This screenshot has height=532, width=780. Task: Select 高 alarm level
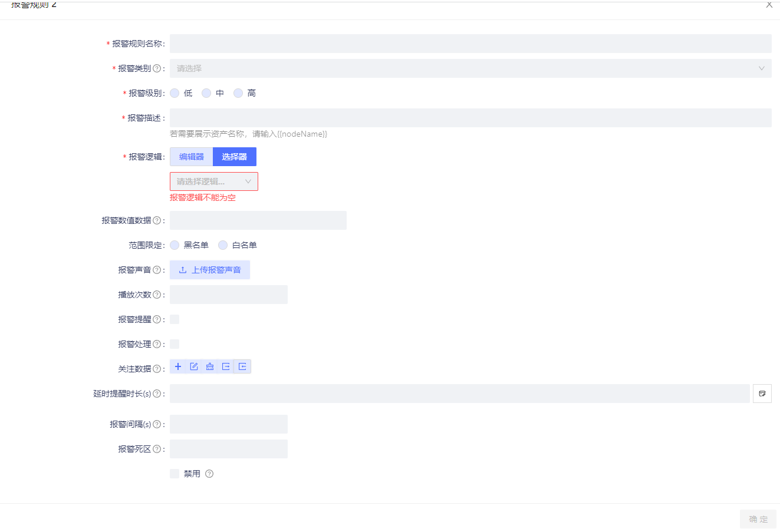tap(238, 93)
